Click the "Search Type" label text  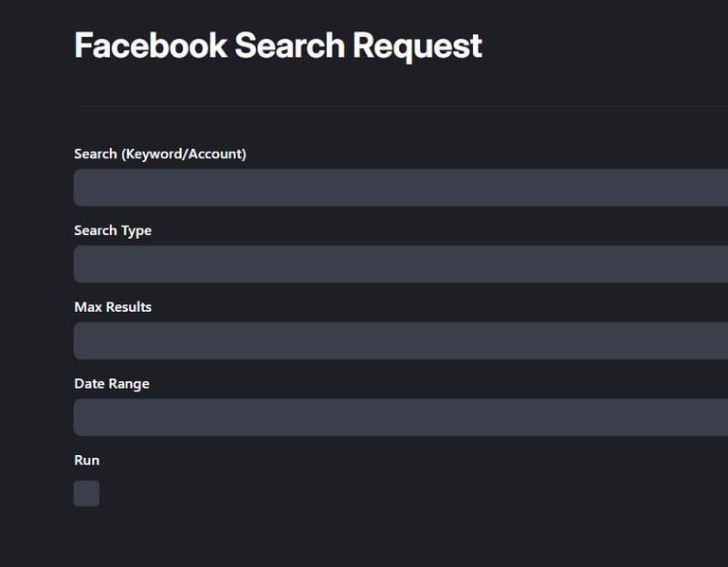pyautogui.click(x=113, y=230)
